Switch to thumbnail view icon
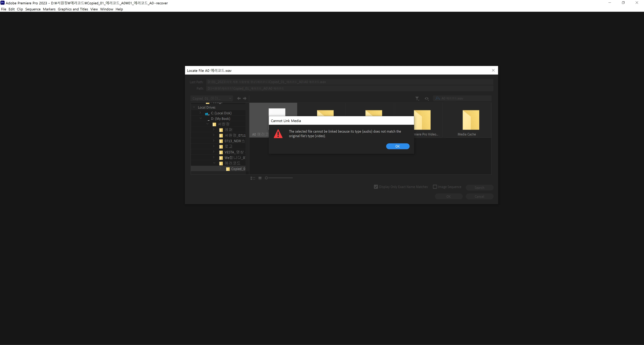 click(260, 178)
